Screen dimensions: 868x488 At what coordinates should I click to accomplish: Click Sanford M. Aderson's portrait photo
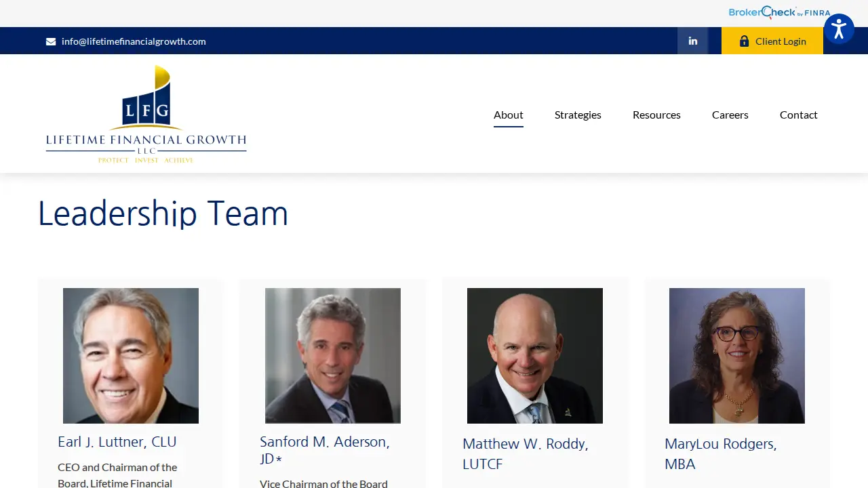point(333,356)
